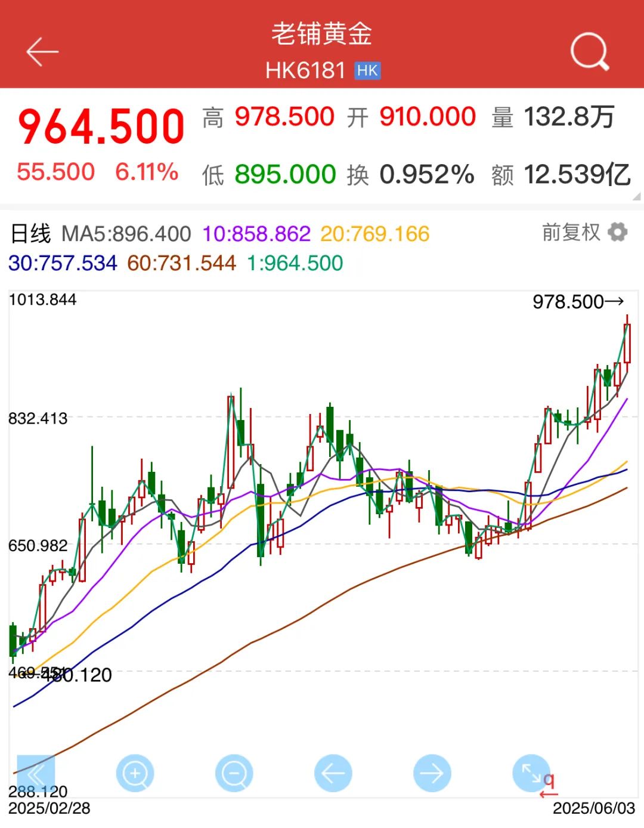
Task: Open stock search with the magnifier icon
Action: click(589, 52)
